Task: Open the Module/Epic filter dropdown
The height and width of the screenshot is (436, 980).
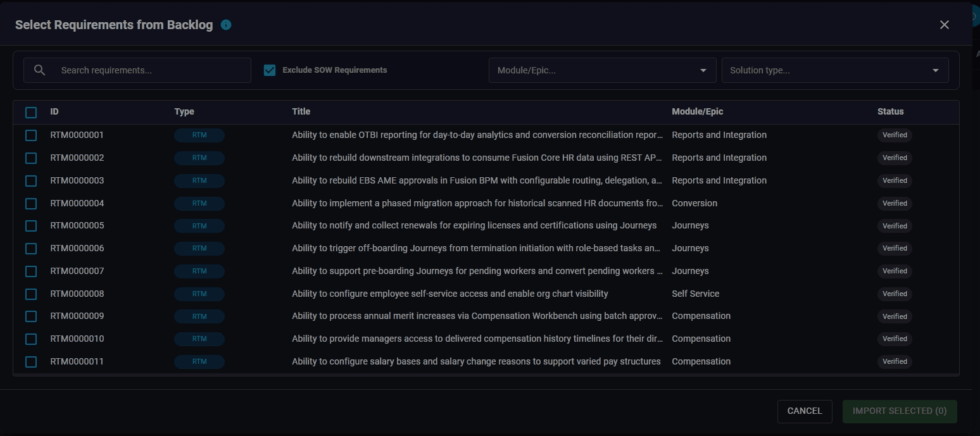Action: (602, 70)
